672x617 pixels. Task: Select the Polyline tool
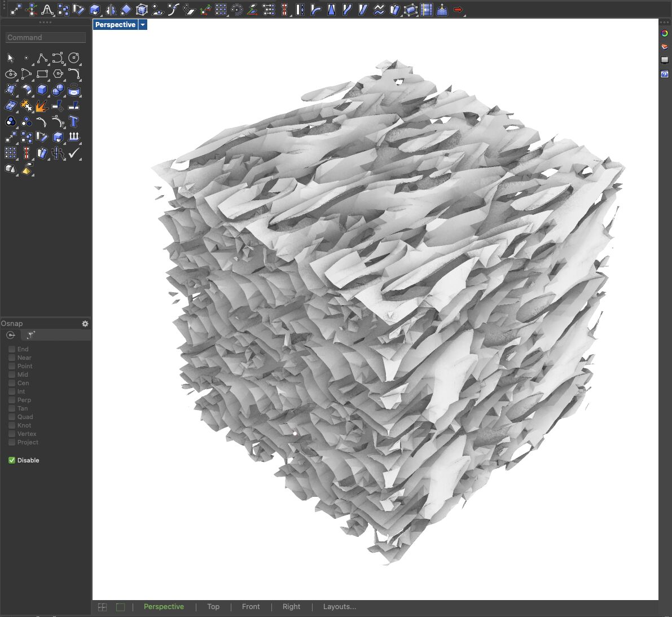click(42, 58)
